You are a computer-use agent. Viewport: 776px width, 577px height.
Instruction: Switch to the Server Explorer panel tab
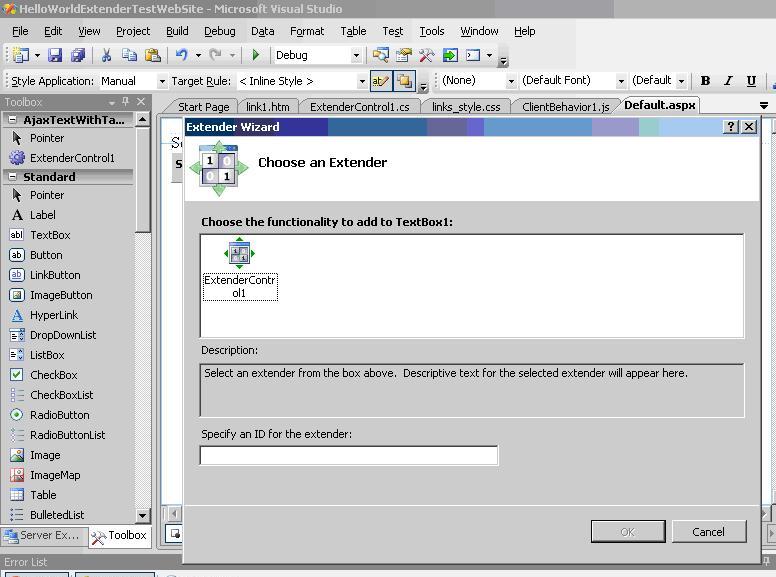pos(44,535)
